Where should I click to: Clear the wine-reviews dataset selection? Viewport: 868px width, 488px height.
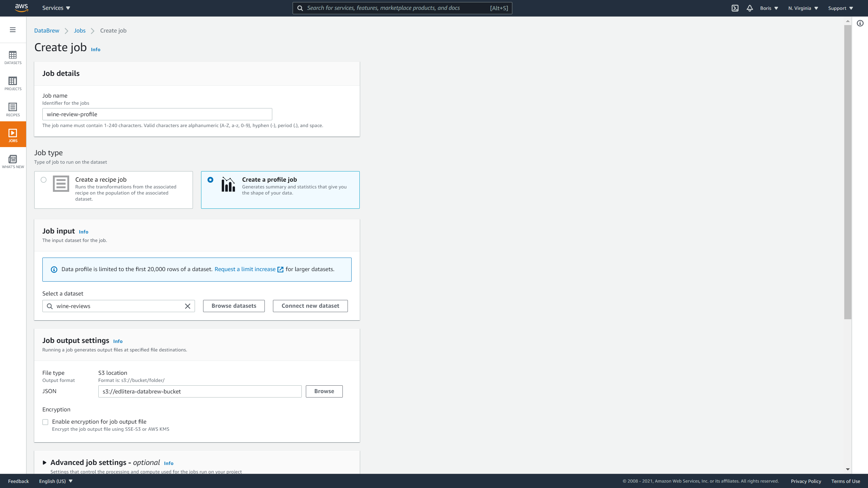pos(188,306)
